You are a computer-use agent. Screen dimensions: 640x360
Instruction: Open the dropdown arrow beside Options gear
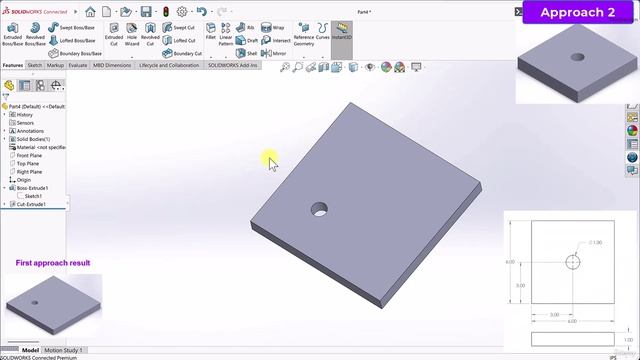191,12
